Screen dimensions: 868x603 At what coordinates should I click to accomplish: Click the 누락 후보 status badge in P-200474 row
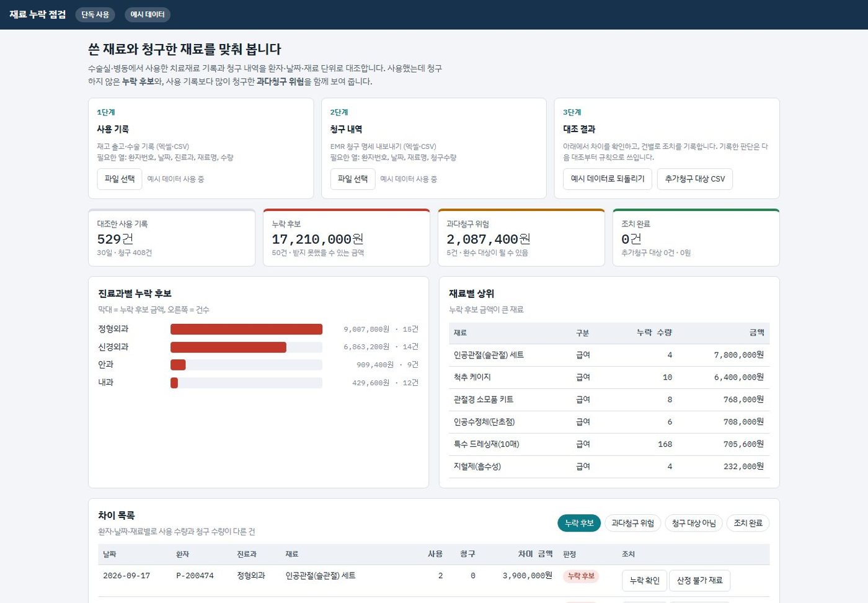coord(581,576)
